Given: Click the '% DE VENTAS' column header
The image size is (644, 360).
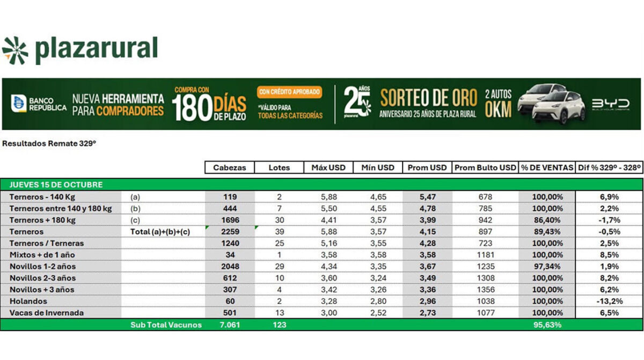Looking at the screenshot, I should pos(547,167).
